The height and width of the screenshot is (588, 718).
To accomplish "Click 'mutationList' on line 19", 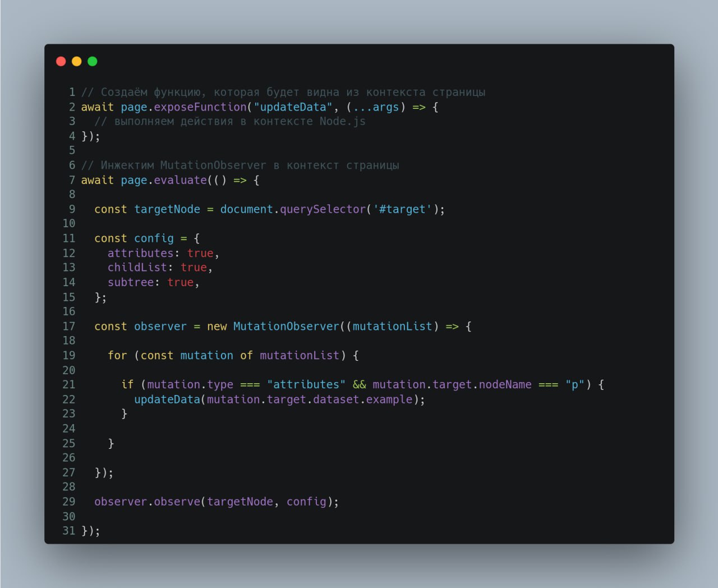I will [x=300, y=355].
